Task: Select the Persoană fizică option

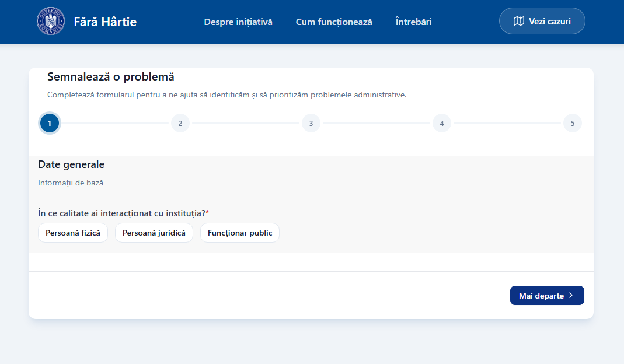Action: (72, 232)
